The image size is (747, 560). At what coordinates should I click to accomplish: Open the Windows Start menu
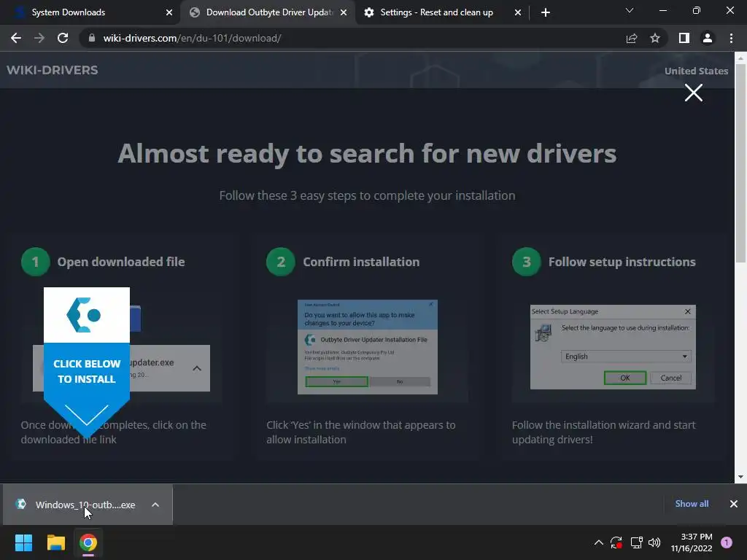(x=23, y=542)
